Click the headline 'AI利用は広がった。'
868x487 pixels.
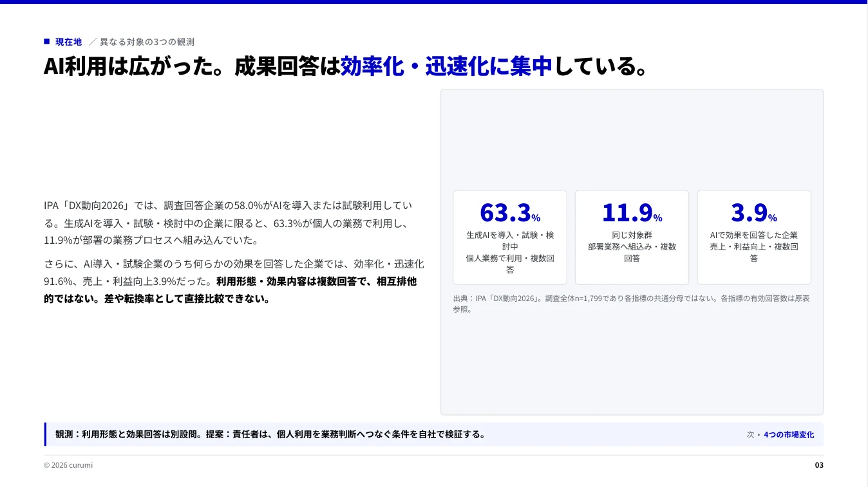pos(134,66)
